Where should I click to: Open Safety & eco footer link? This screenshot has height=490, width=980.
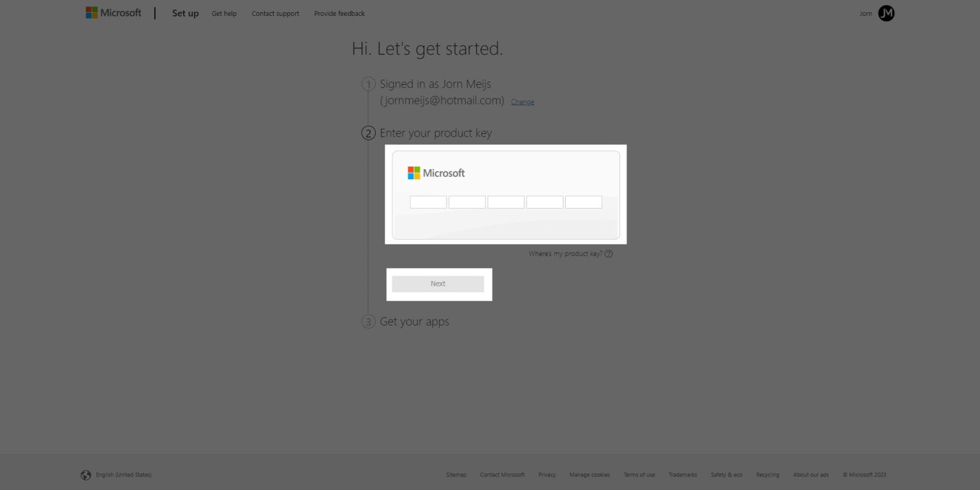727,475
